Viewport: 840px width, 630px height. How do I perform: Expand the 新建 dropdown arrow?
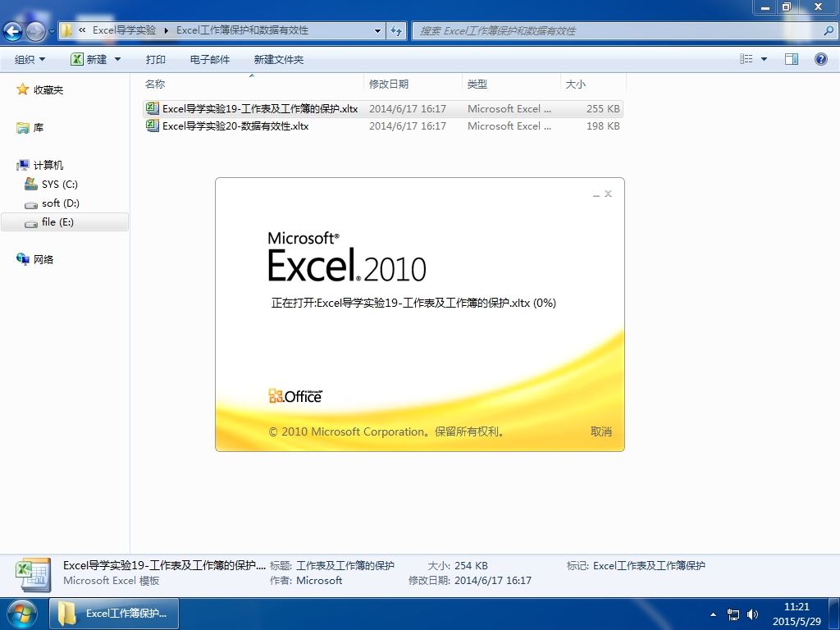point(117,59)
